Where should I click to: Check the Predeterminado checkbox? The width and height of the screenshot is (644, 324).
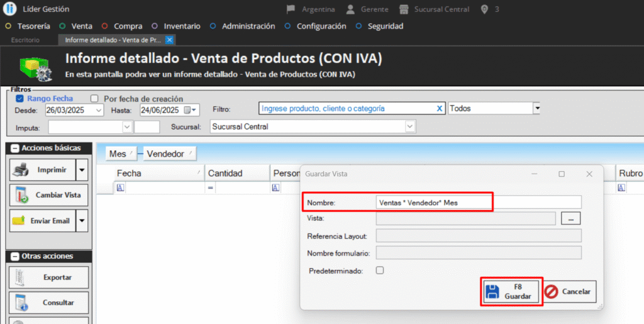click(379, 271)
